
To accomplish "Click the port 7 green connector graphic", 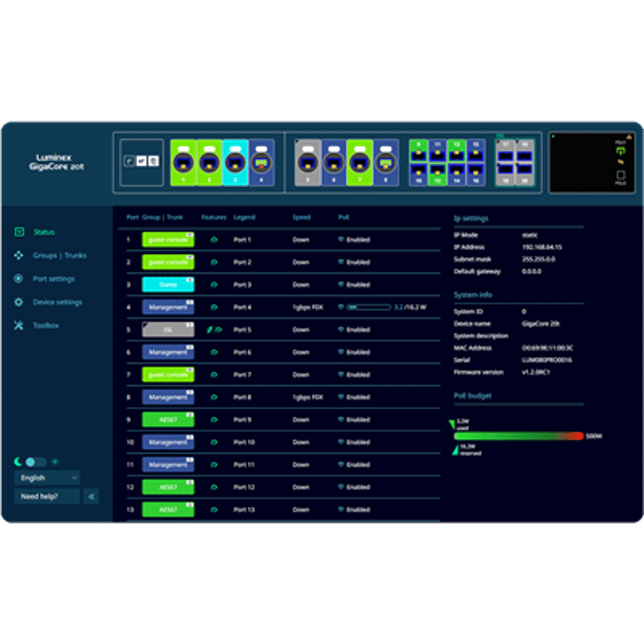I will [x=360, y=163].
